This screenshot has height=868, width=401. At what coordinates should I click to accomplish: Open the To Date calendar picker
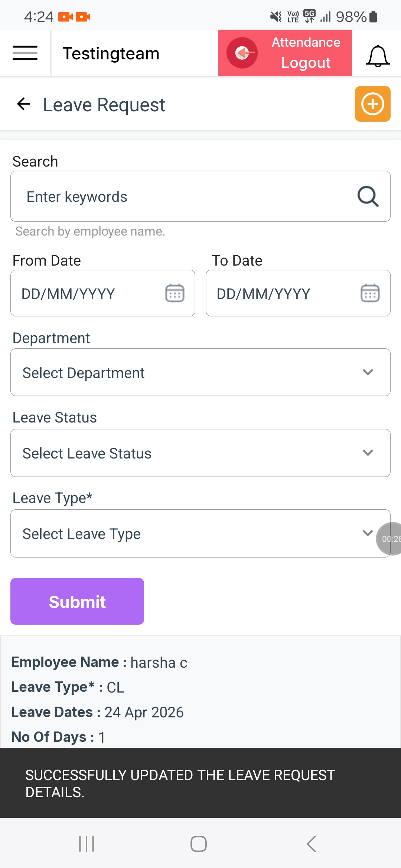pyautogui.click(x=370, y=293)
